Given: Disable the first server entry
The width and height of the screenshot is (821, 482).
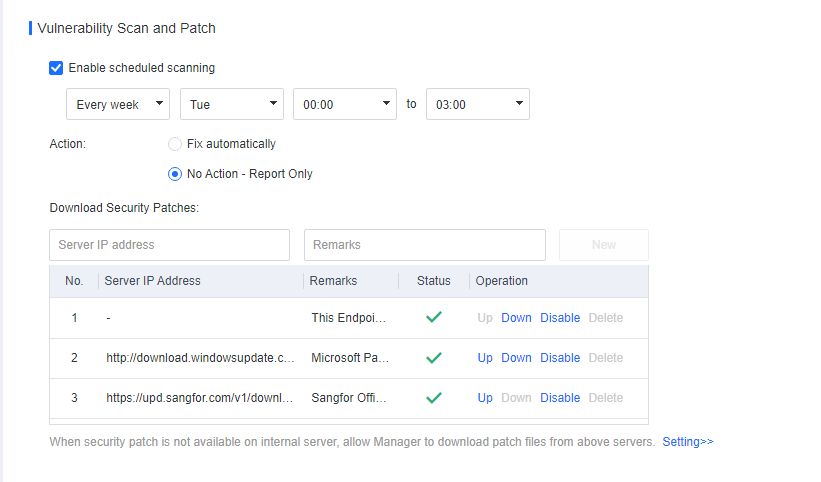Looking at the screenshot, I should (560, 318).
